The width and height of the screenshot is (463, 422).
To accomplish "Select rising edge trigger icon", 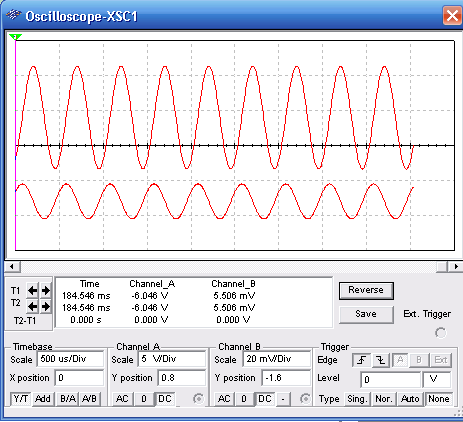I will click(x=362, y=360).
